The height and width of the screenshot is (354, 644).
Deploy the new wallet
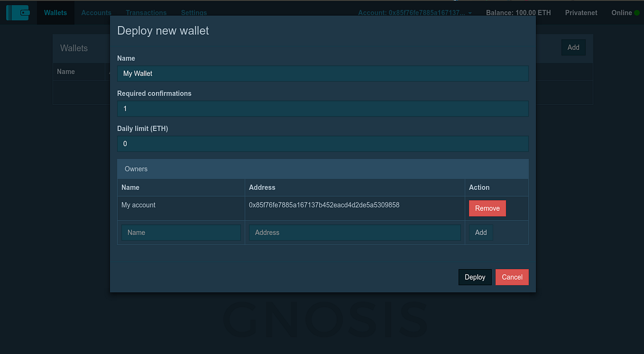[x=475, y=277]
